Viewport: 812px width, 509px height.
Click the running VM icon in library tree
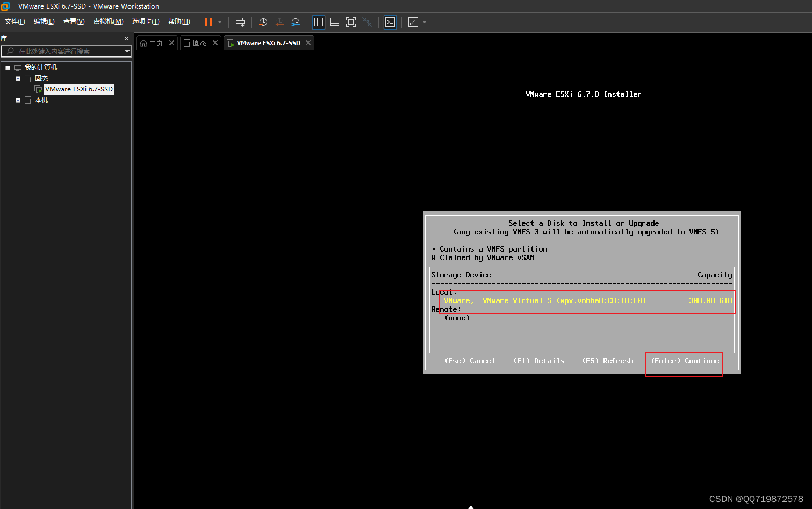[38, 89]
